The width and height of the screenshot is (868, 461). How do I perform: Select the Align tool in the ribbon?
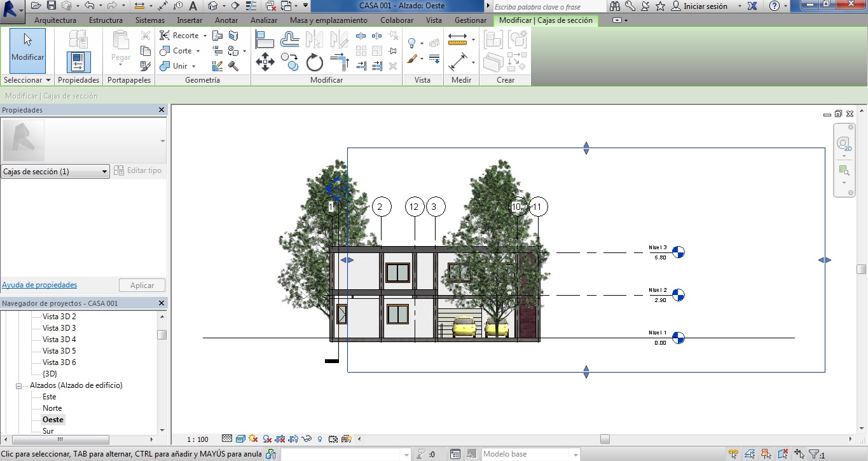coord(265,40)
